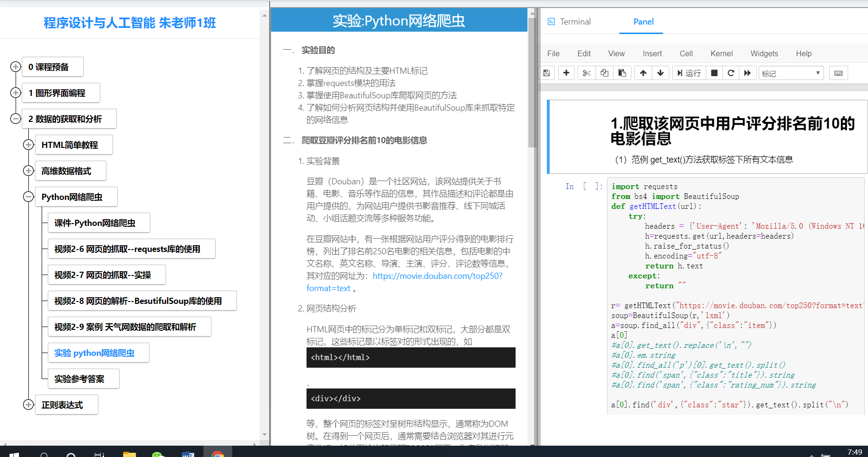
Task: Save the notebook with the floppy disk icon
Action: pyautogui.click(x=546, y=73)
